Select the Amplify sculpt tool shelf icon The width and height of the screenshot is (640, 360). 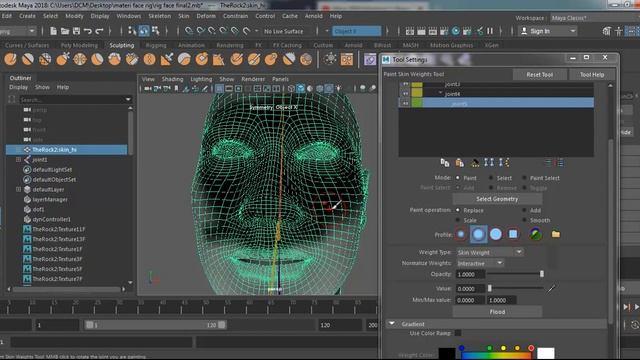coord(289,60)
